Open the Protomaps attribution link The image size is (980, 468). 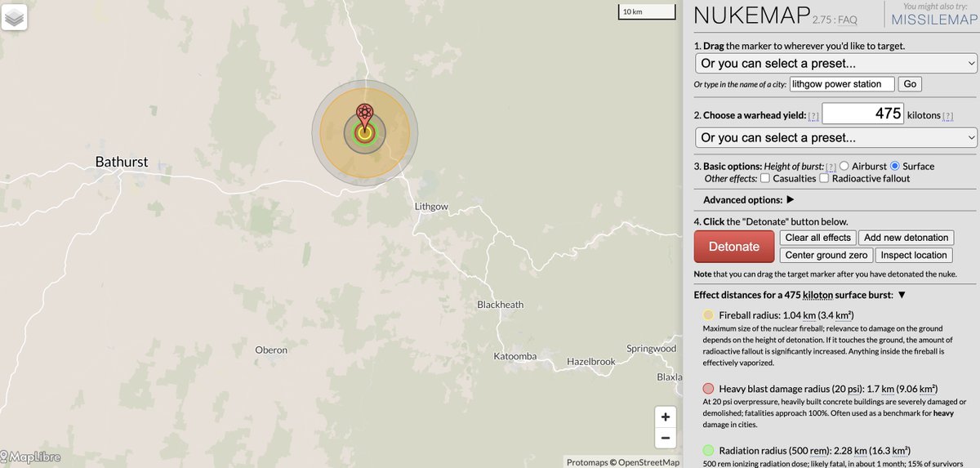point(587,462)
